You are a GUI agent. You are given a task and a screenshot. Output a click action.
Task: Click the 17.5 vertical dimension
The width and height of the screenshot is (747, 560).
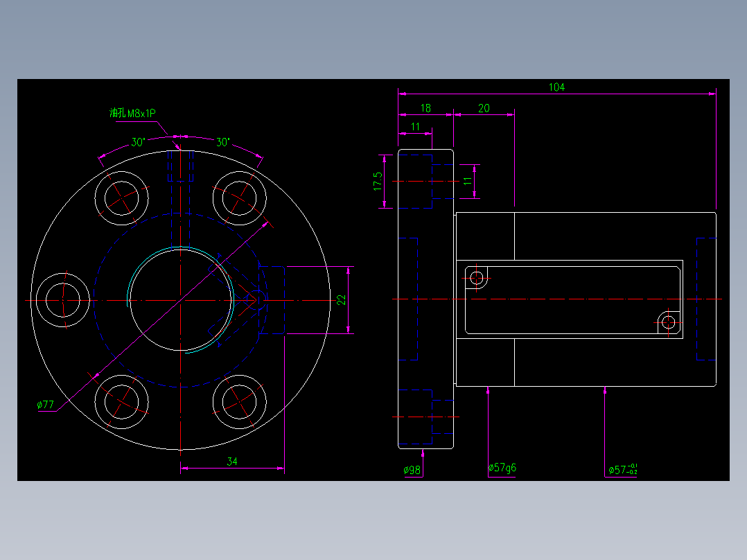[x=378, y=182]
